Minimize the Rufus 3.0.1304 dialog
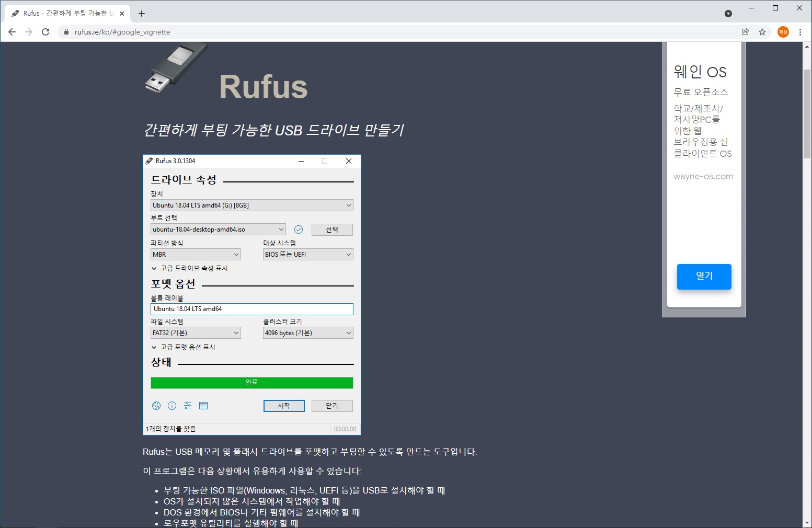812x528 pixels. point(301,161)
